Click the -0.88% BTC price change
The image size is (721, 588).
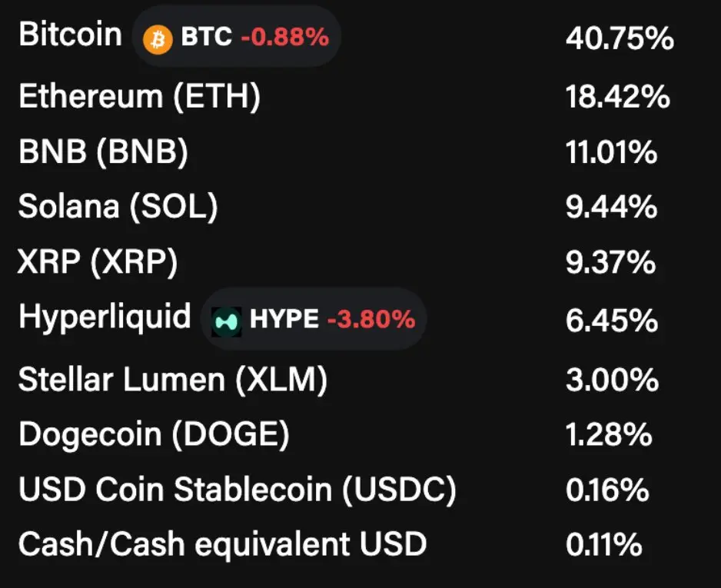[285, 37]
